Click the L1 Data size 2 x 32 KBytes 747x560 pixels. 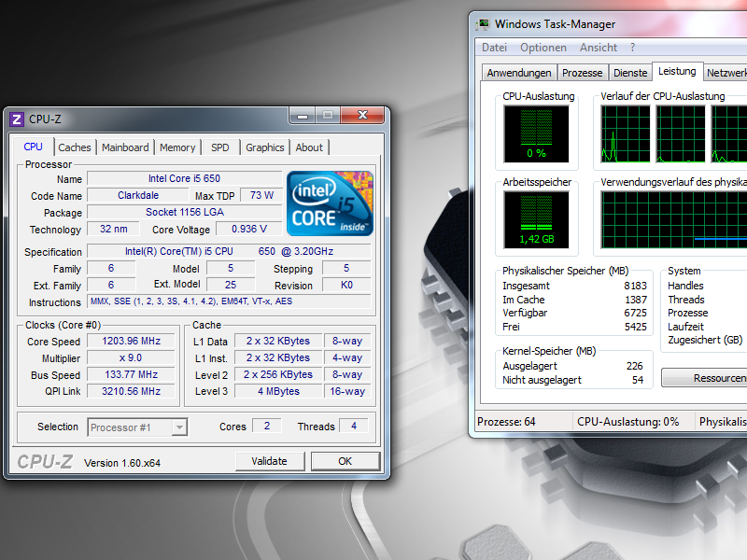[278, 341]
